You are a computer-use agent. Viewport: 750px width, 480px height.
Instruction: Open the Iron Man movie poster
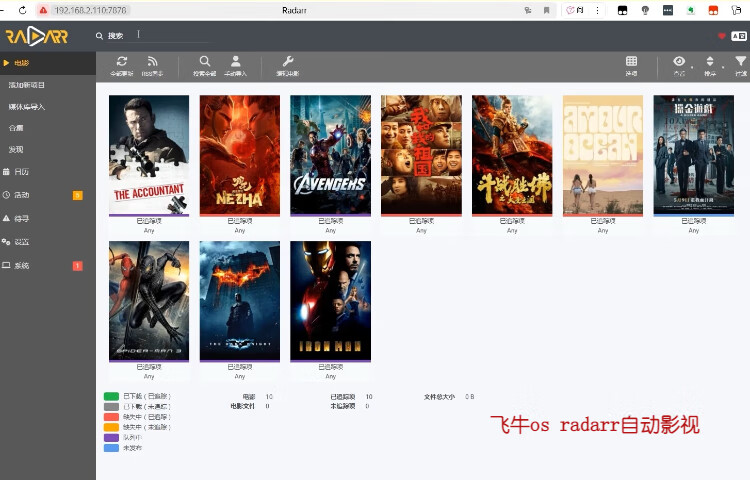[x=330, y=299]
